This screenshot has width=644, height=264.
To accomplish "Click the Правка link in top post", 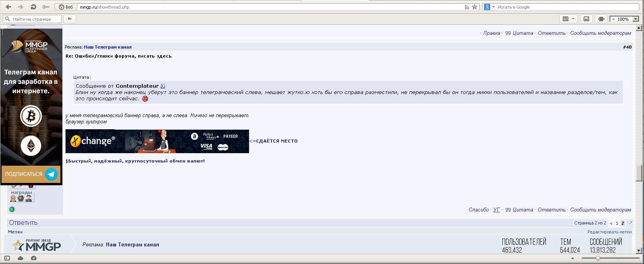I will coord(491,33).
